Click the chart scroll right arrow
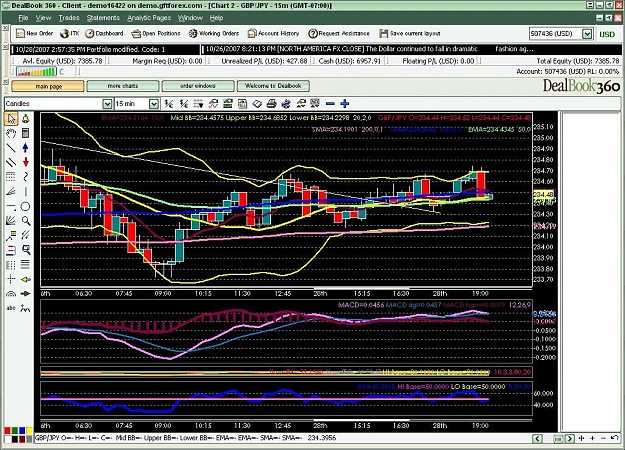Viewport: 625px width, 450px height. coord(570,438)
